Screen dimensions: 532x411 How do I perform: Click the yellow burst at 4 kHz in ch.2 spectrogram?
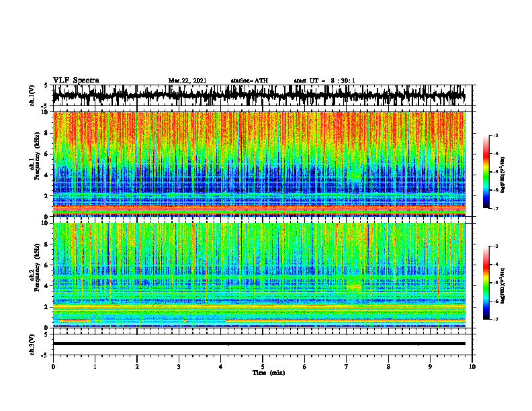tap(355, 287)
